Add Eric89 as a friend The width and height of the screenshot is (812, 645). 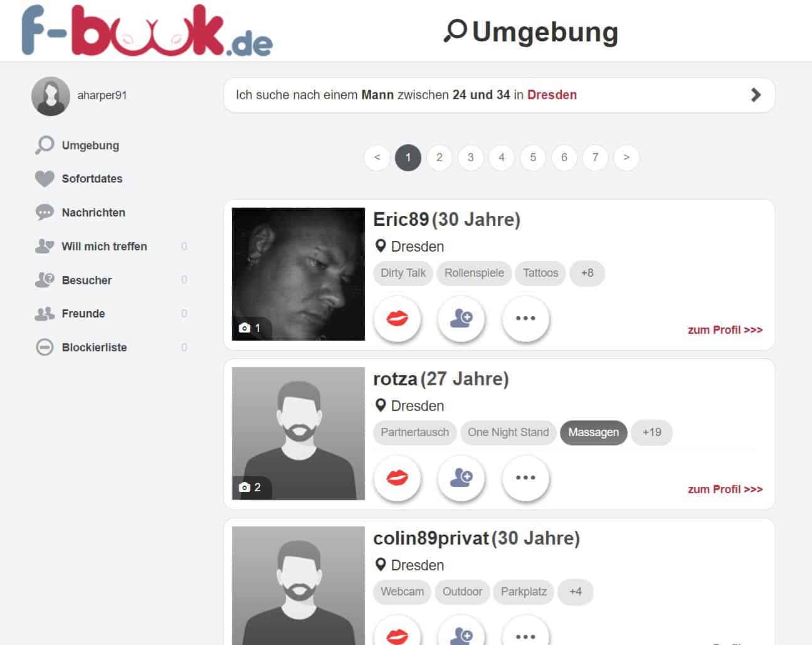pyautogui.click(x=461, y=319)
